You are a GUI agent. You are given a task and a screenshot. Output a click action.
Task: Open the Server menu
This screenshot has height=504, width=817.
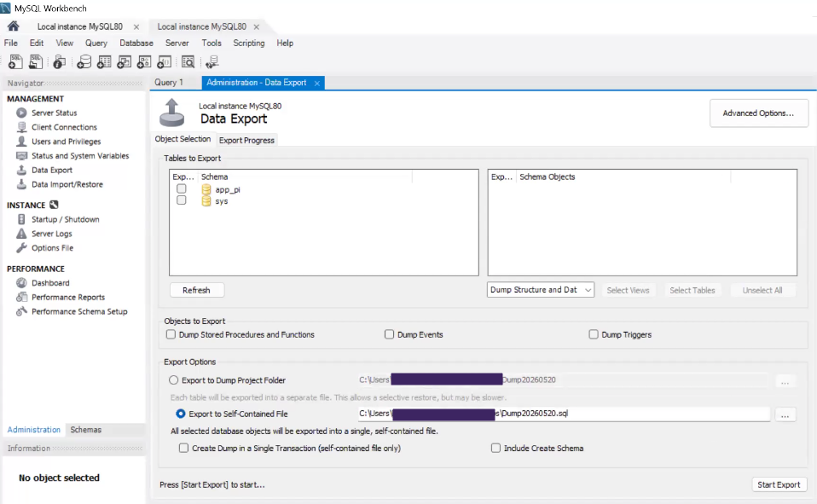(177, 43)
